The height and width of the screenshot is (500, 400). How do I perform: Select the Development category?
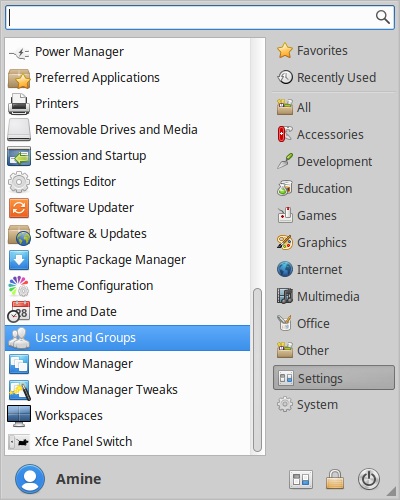pos(333,161)
